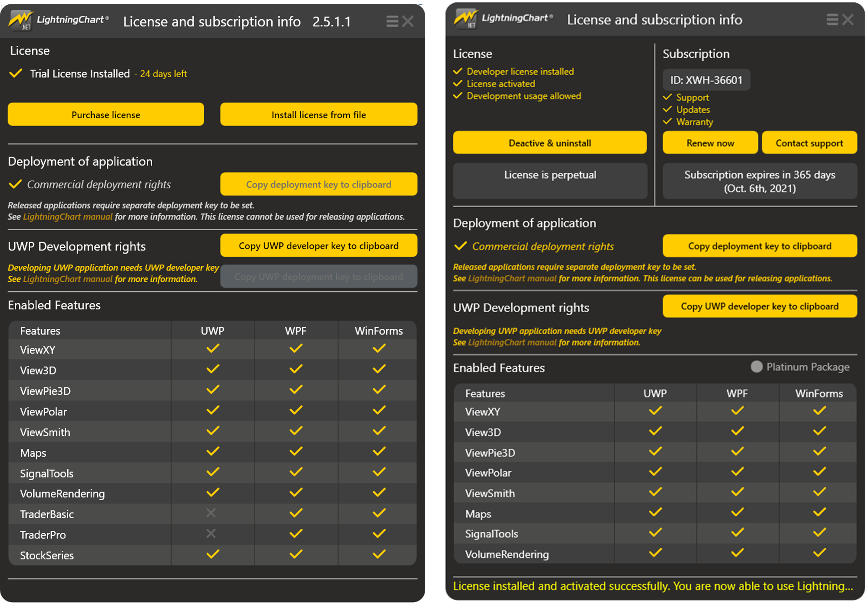This screenshot has width=868, height=603.
Task: Click version number 2.5.1.1 in title
Action: click(x=332, y=21)
